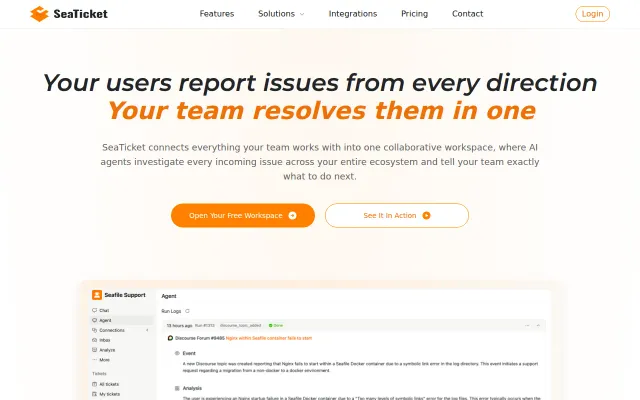The height and width of the screenshot is (400, 640).
Task: Click the Event section icon
Action: coord(177,353)
